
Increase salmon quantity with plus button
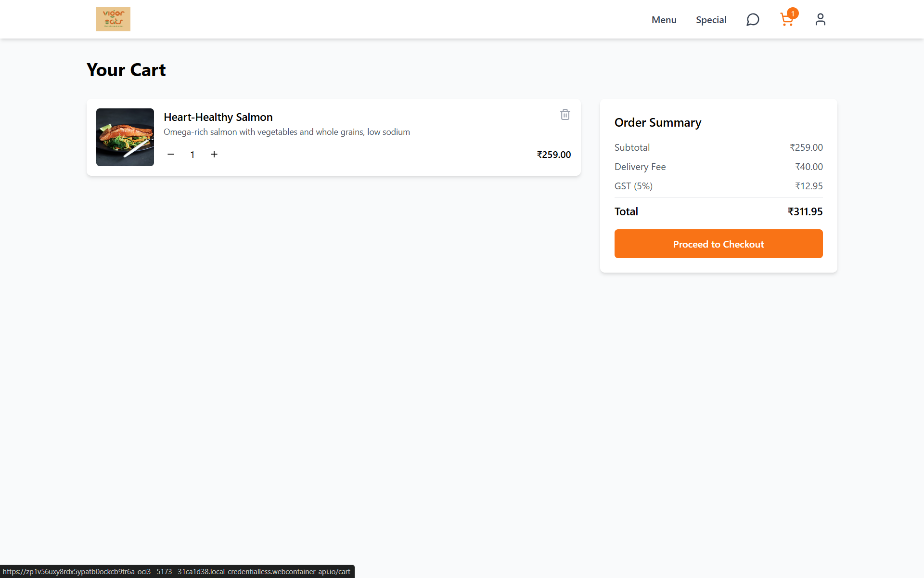point(214,154)
